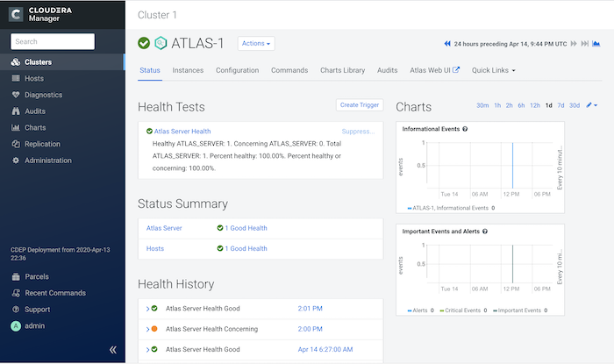Click the rewind time range arrows
The image size is (614, 364).
click(449, 43)
